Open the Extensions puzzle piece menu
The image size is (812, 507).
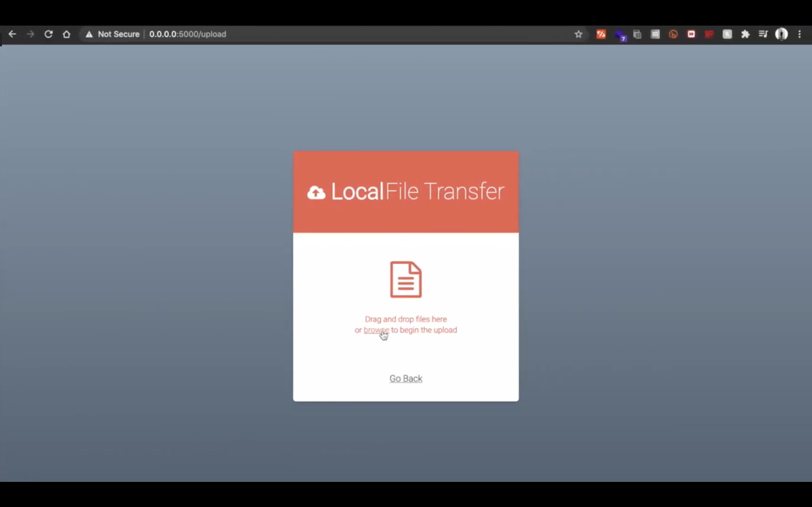click(x=745, y=34)
